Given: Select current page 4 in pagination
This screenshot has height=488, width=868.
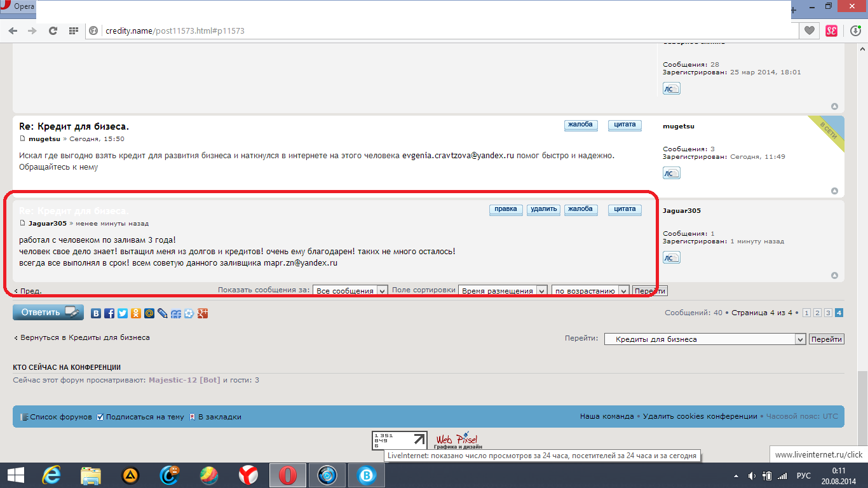Looking at the screenshot, I should (x=839, y=313).
